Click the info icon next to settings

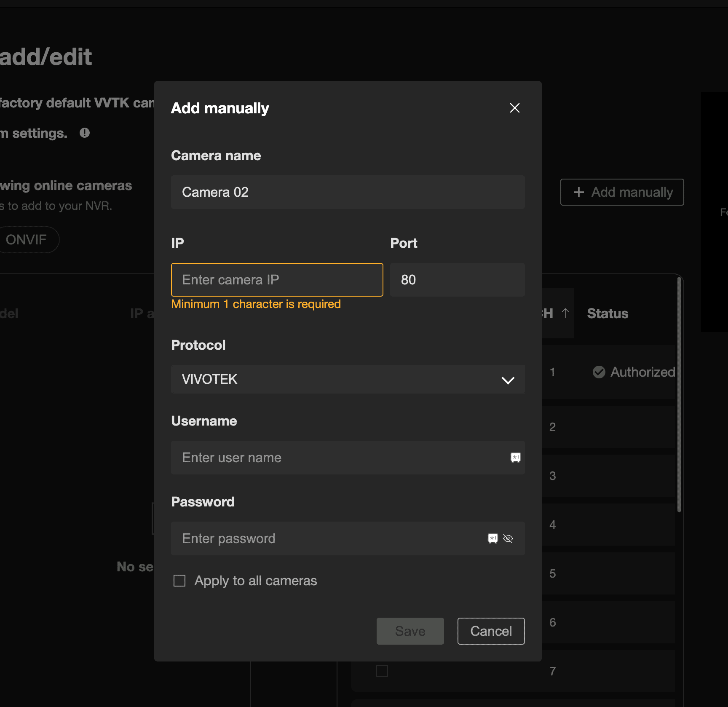pyautogui.click(x=85, y=133)
